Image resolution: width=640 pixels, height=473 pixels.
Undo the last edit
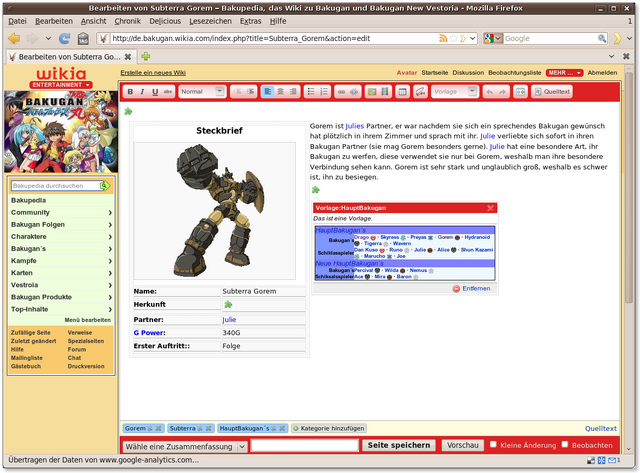click(489, 92)
